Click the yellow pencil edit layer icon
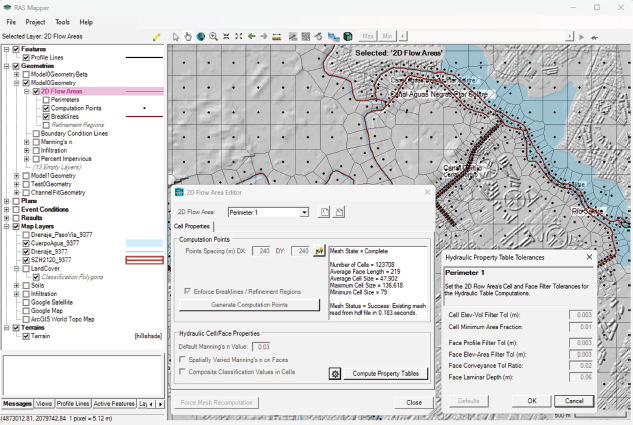 [156, 36]
